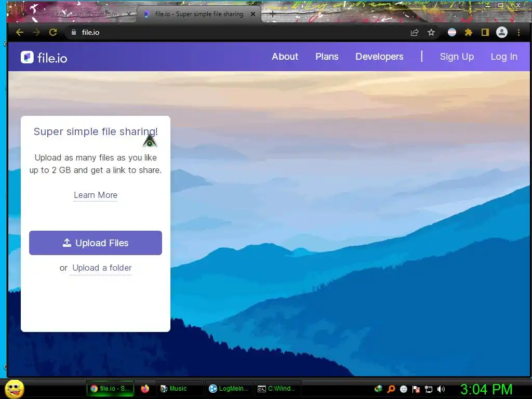Image resolution: width=532 pixels, height=399 pixels.
Task: Open the Chrome profile avatar
Action: 502,32
